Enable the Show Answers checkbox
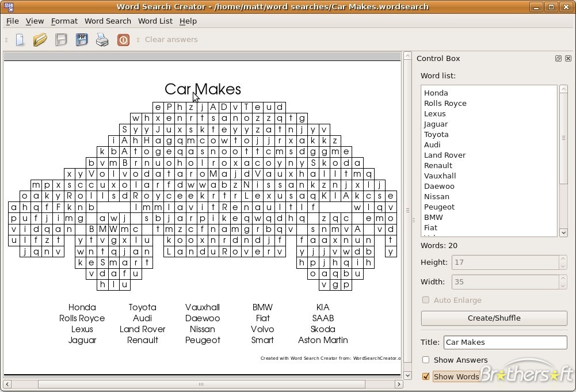 coord(426,360)
